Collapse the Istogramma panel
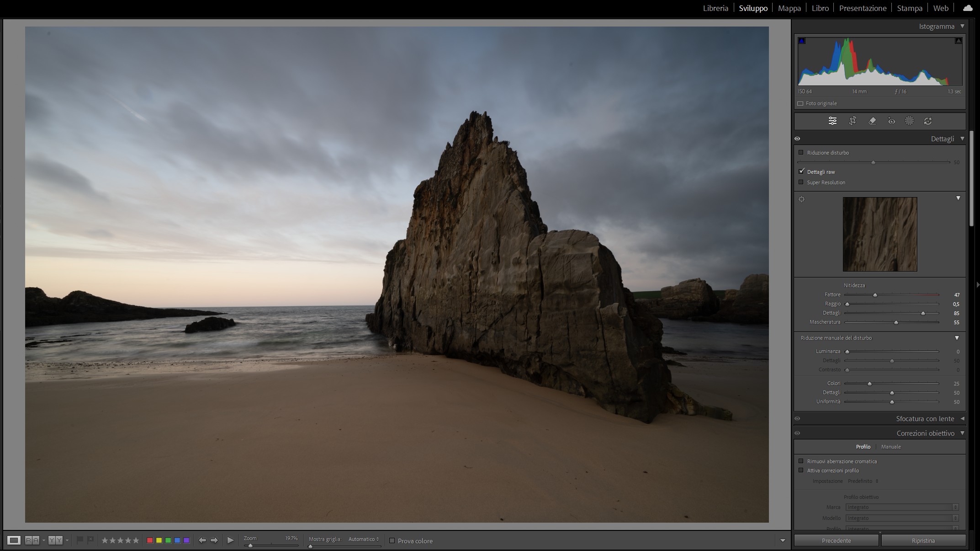The height and width of the screenshot is (551, 980). click(962, 27)
